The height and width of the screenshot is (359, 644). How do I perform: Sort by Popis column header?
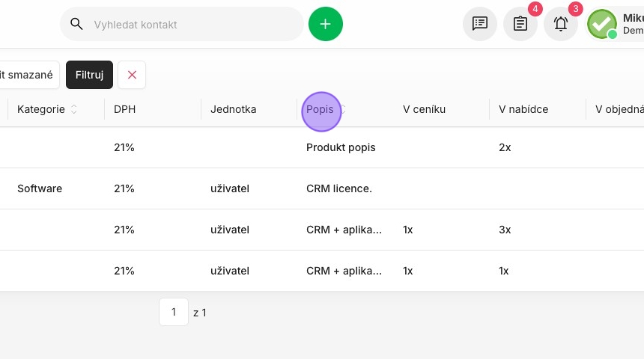click(320, 109)
